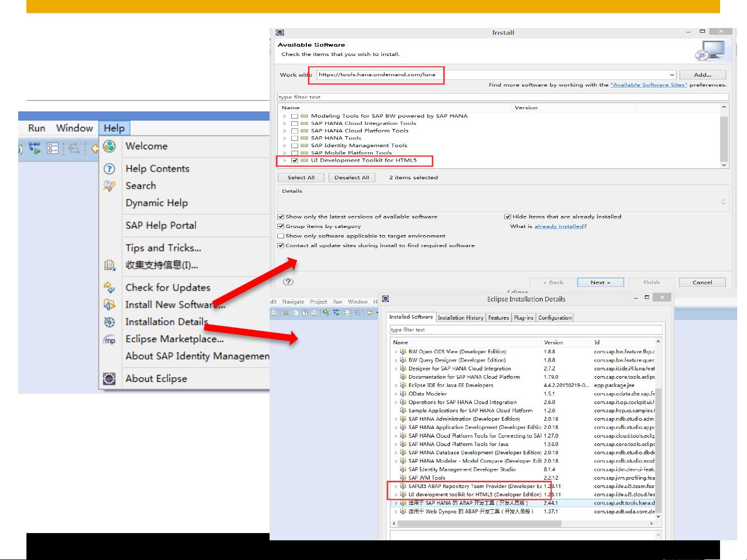The image size is (747, 560).
Task: Select Dynamic Help menu entry
Action: click(x=157, y=203)
